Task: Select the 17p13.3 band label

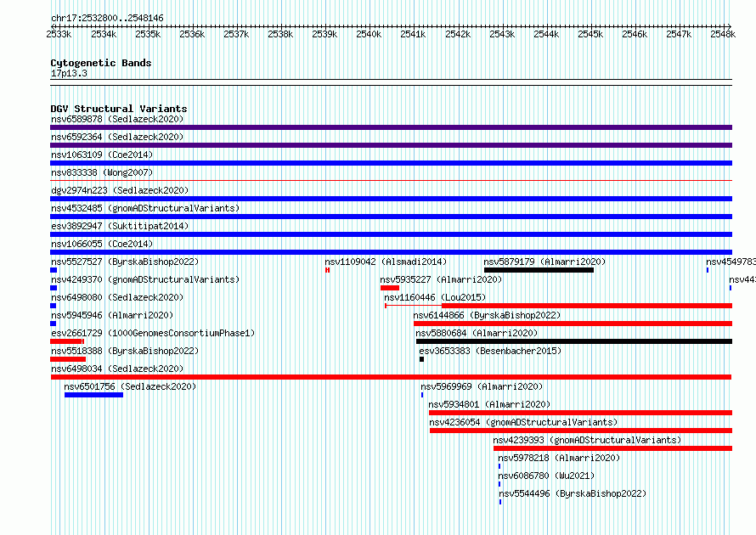Action: 69,73
